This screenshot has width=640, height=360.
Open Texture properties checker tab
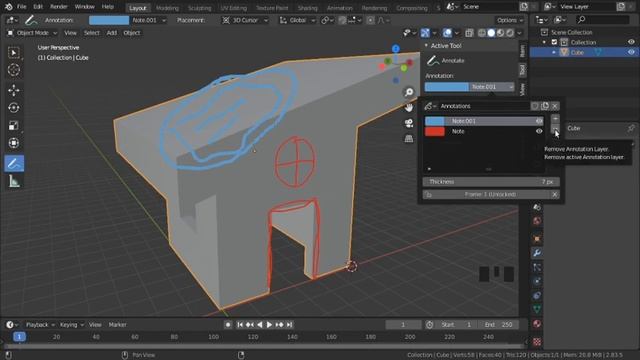537,342
